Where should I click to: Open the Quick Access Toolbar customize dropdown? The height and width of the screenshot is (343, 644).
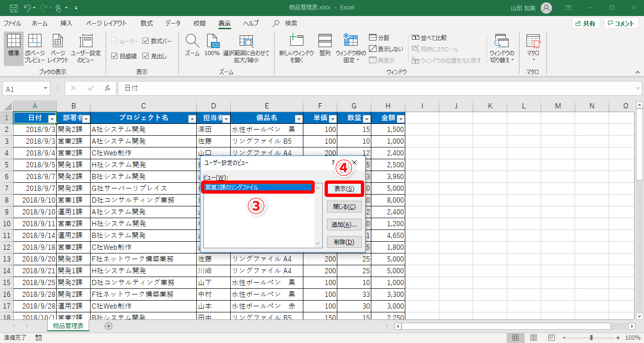pos(76,8)
